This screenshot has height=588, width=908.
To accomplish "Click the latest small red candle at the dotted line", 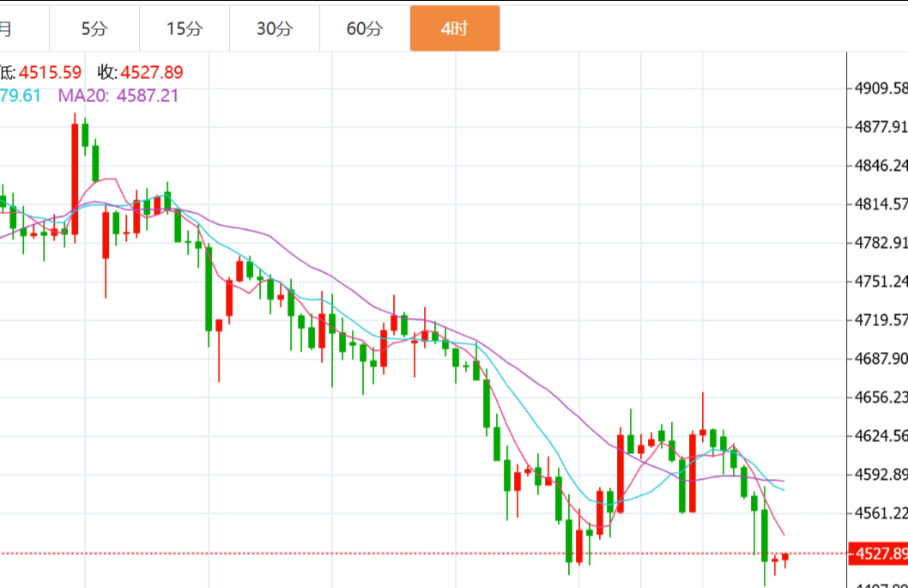I will (x=785, y=558).
